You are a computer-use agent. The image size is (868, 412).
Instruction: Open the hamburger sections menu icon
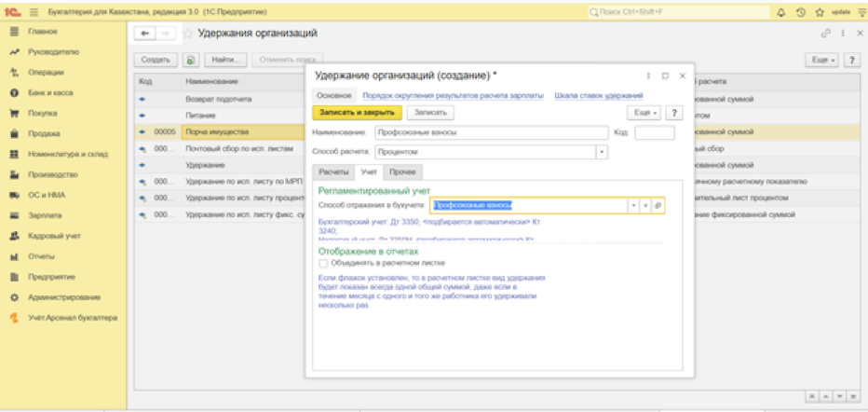(x=34, y=11)
